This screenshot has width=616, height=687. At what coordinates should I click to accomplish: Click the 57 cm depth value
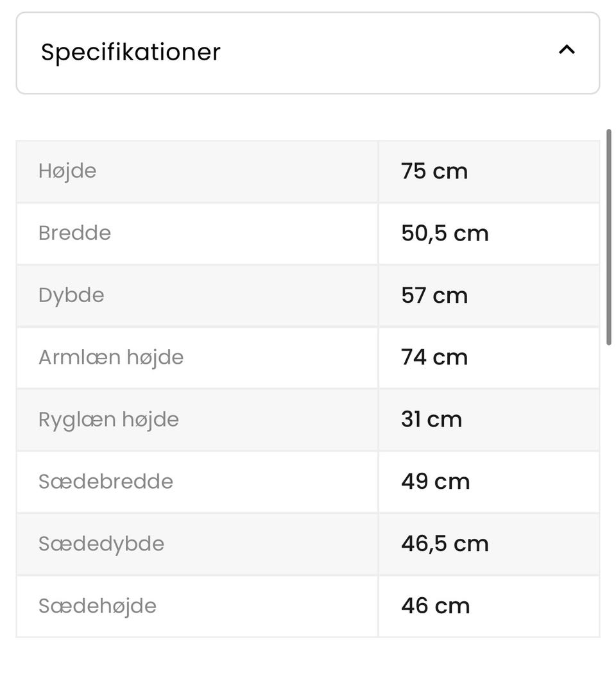tap(434, 295)
